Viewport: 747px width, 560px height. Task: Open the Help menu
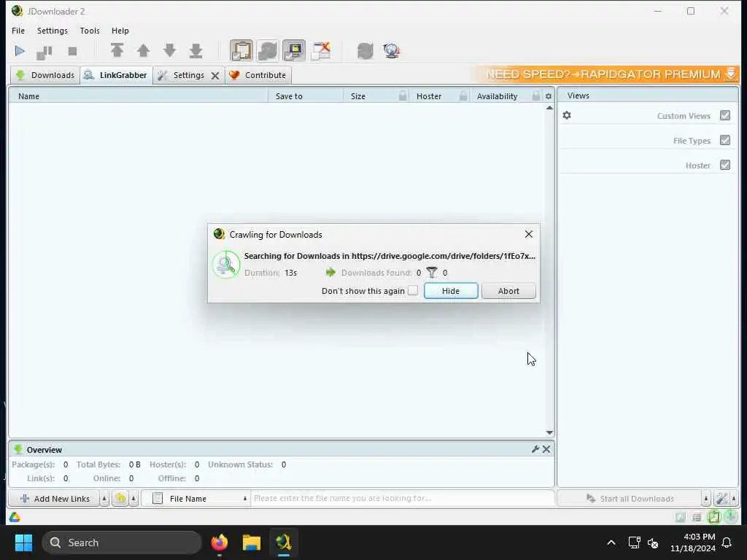pyautogui.click(x=120, y=31)
